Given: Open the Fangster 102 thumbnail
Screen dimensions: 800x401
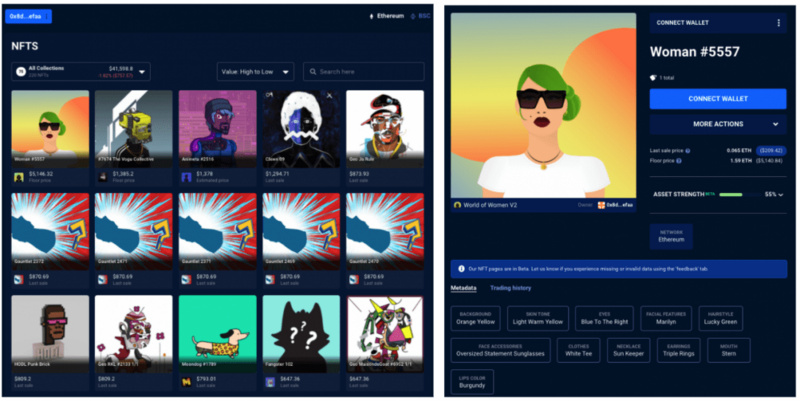Looking at the screenshot, I should (301, 334).
